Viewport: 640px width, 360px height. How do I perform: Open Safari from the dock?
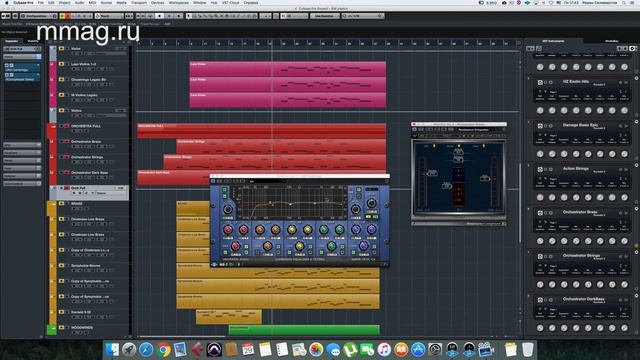pyautogui.click(x=146, y=350)
